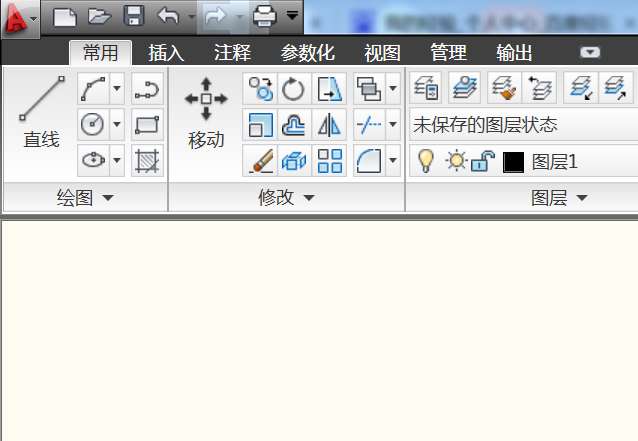
Task: Click the Rotate tool icon
Action: 293,89
